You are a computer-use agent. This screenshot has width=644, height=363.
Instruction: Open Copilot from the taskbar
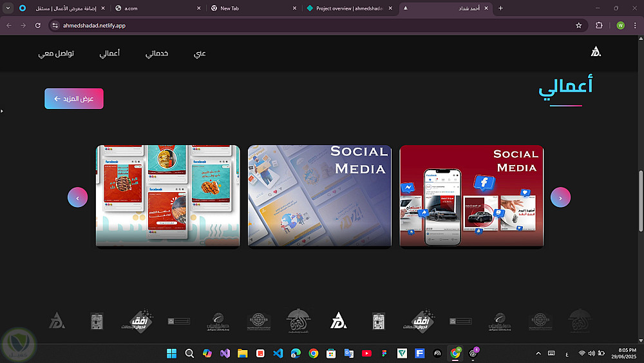click(207, 353)
